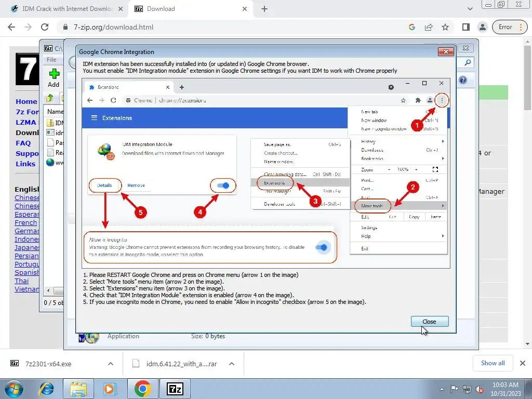The image size is (532, 399).
Task: Click the lock icon in address bar
Action: [x=65, y=27]
